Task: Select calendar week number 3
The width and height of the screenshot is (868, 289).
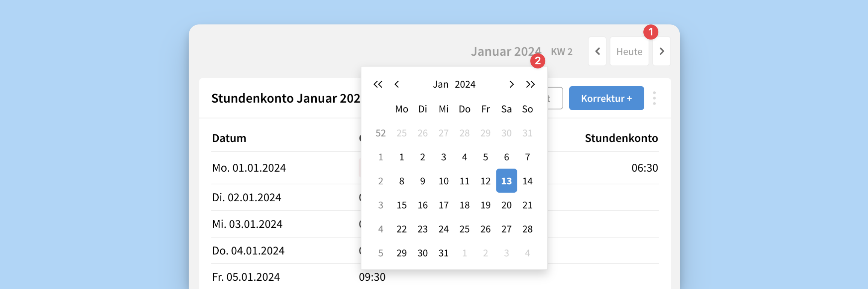Action: pos(380,205)
